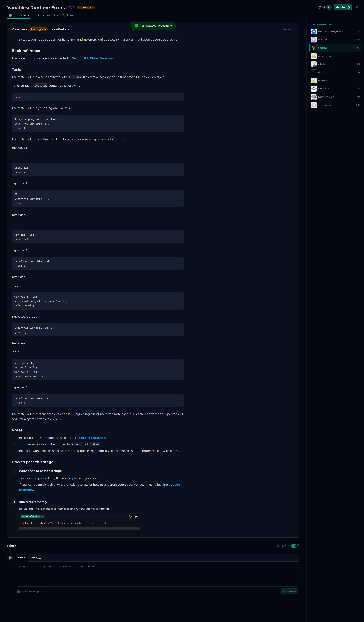The width and height of the screenshot is (364, 622).
Task: Open the C++ Leaderboard link
Action: point(323,25)
